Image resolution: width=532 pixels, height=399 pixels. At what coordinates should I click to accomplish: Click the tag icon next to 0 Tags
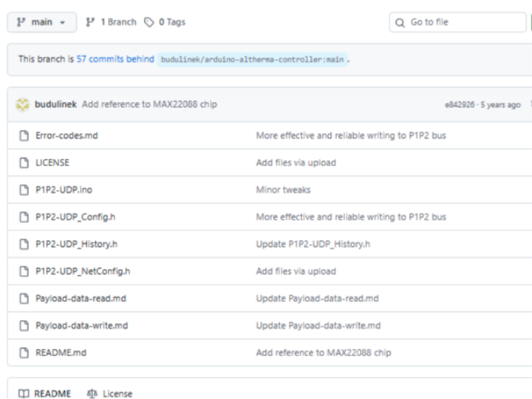tap(149, 22)
